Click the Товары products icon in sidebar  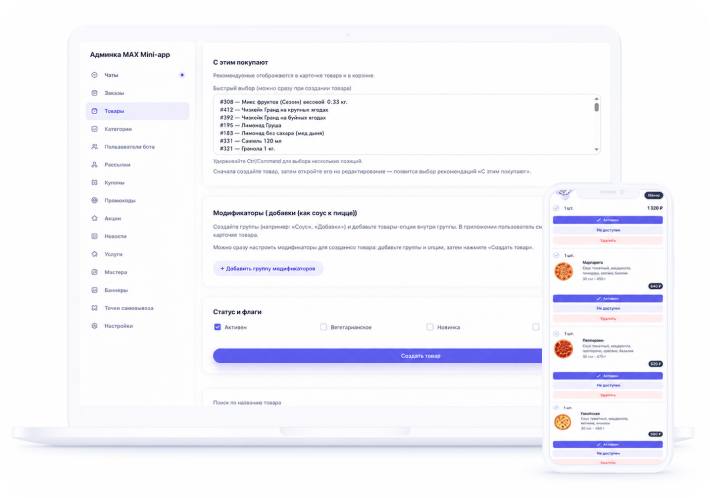click(x=94, y=111)
